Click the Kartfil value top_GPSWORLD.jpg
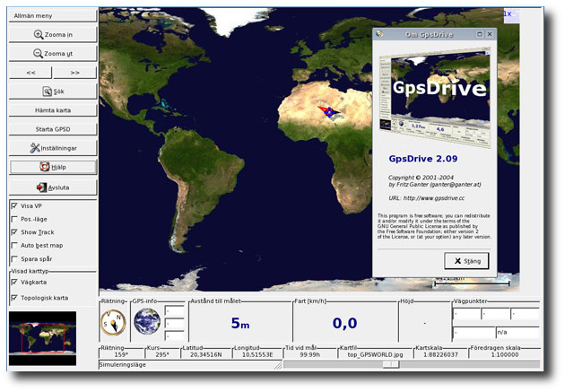The image size is (565, 392). coord(375,354)
